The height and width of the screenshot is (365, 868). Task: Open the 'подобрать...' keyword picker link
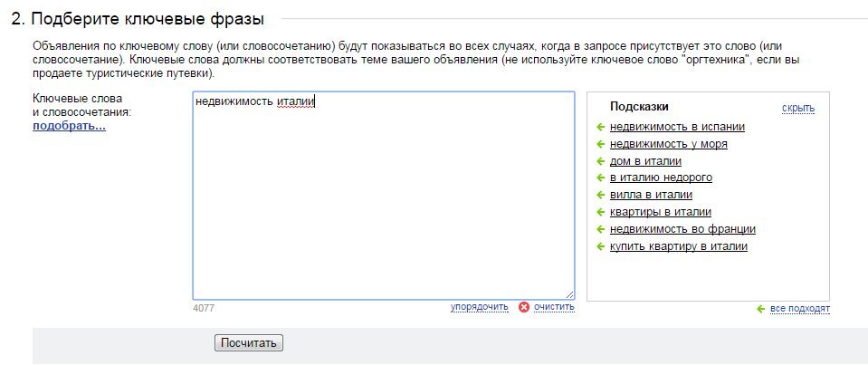pyautogui.click(x=69, y=126)
